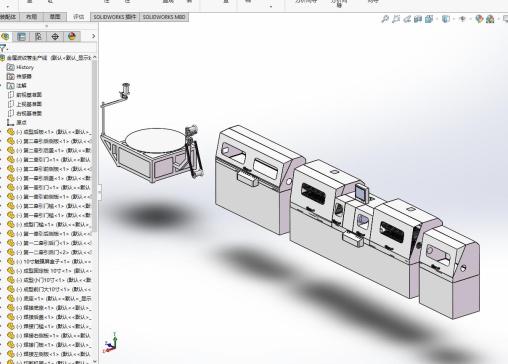Click the root assembly icon in the tree
This screenshot has width=508, height=364.
tap(2, 58)
